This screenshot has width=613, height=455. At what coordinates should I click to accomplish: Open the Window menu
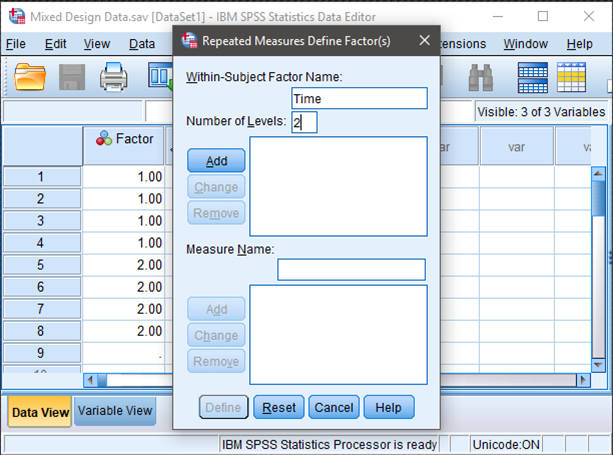pos(525,44)
